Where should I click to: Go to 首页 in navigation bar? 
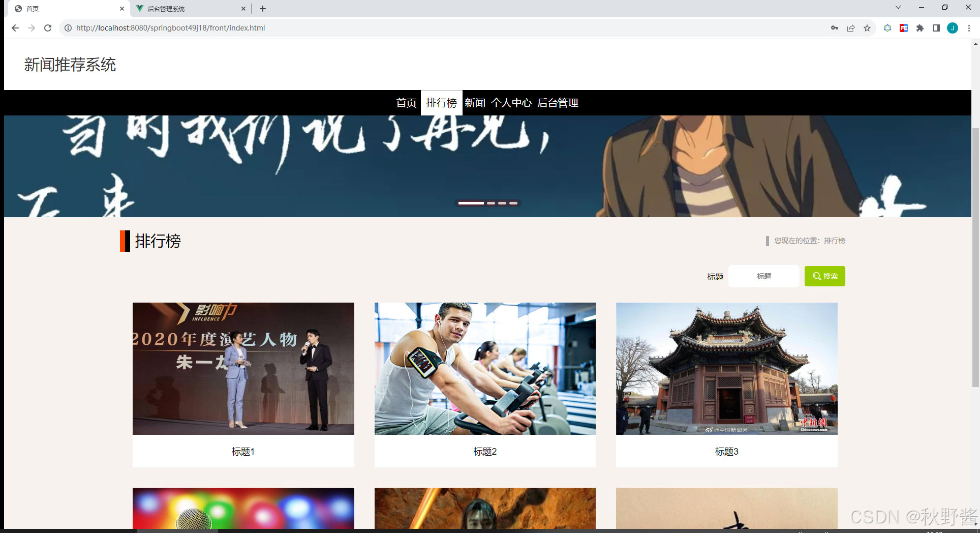[406, 103]
